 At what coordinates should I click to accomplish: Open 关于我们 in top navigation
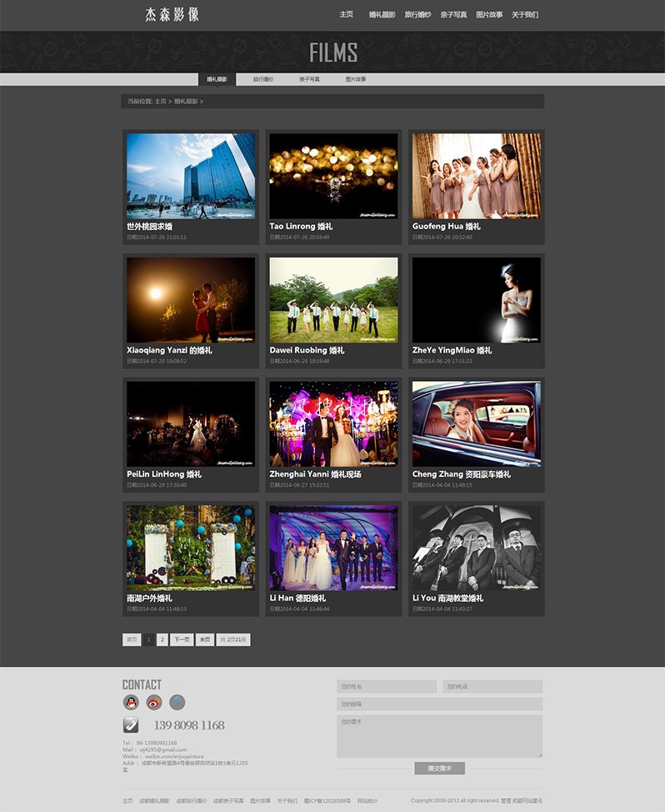pos(524,14)
